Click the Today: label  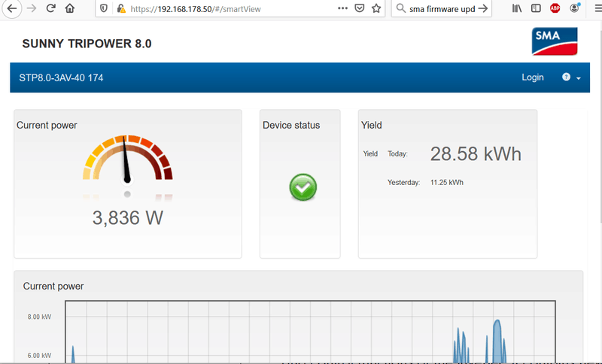pyautogui.click(x=397, y=154)
